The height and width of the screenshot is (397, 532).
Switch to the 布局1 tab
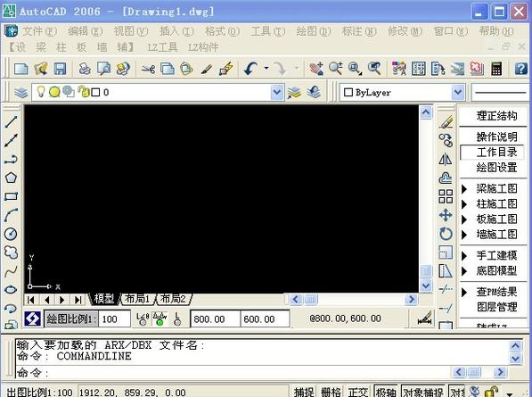137,299
